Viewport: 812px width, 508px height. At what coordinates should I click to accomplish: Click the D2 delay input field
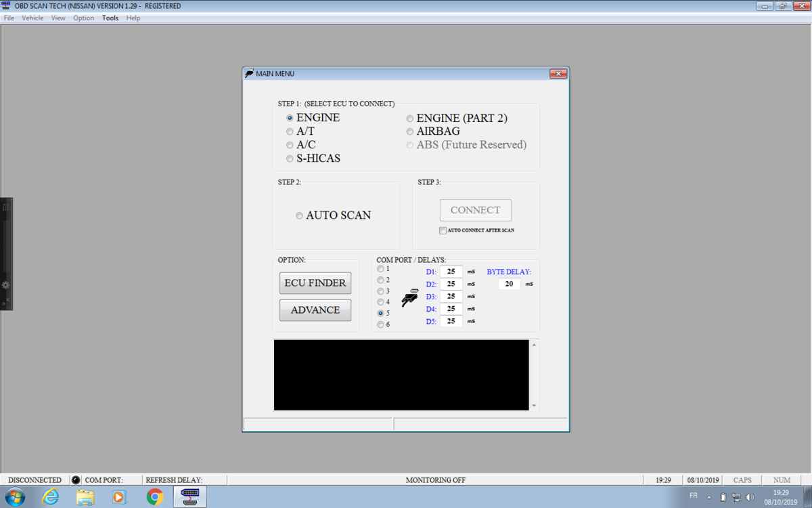click(451, 284)
